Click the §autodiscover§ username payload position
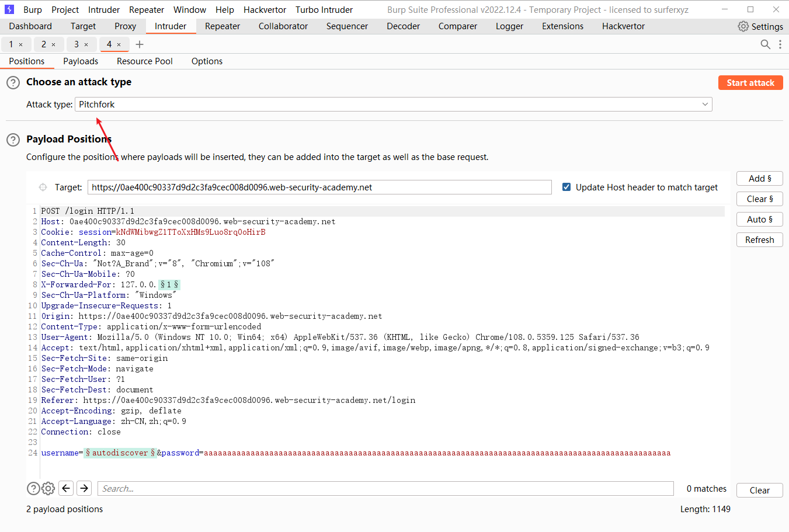The width and height of the screenshot is (789, 532). 120,453
